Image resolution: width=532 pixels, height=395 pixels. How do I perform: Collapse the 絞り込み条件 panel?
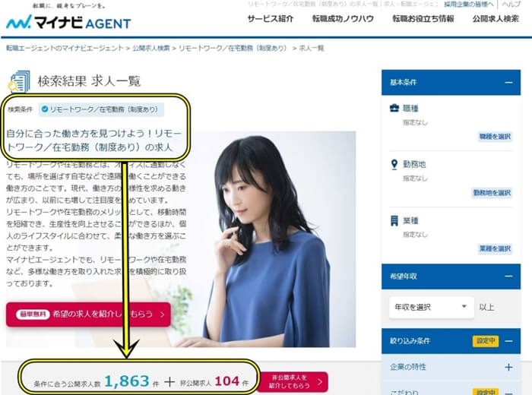tap(508, 341)
